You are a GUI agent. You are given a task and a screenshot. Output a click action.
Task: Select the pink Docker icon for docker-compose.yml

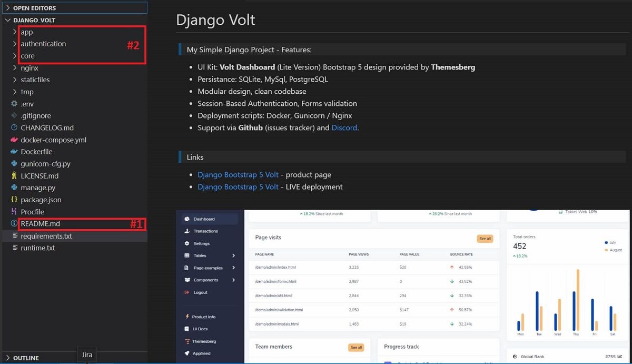tap(14, 140)
